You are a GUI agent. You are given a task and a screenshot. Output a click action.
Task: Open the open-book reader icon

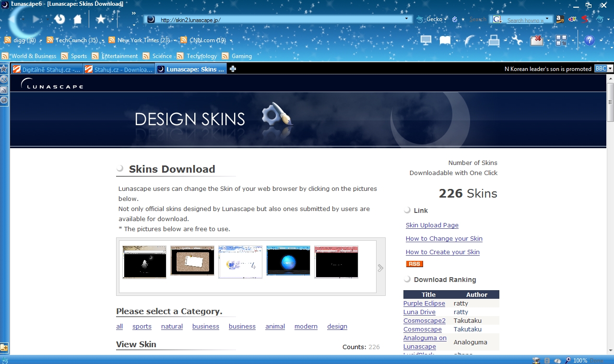tap(445, 40)
